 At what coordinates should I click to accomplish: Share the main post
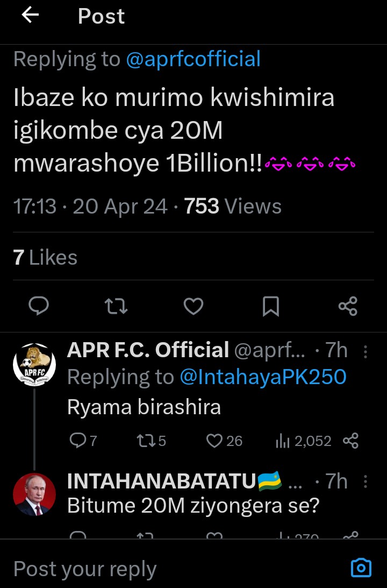point(348,307)
